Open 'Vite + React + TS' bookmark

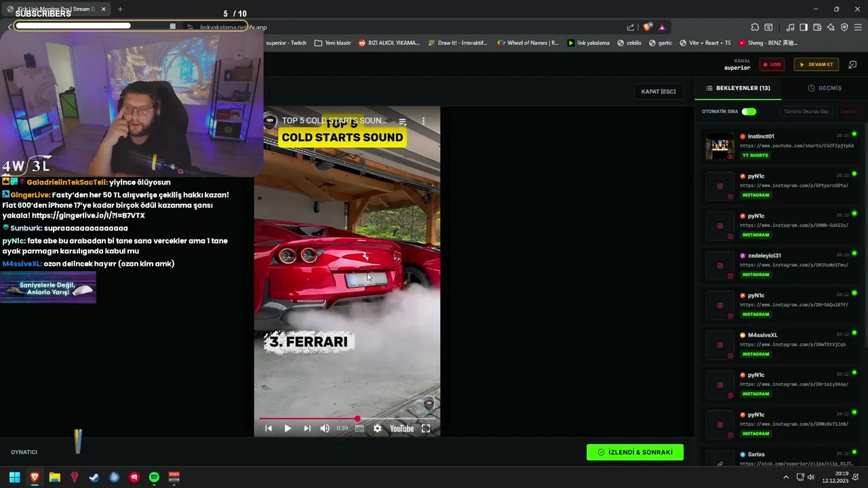point(705,43)
